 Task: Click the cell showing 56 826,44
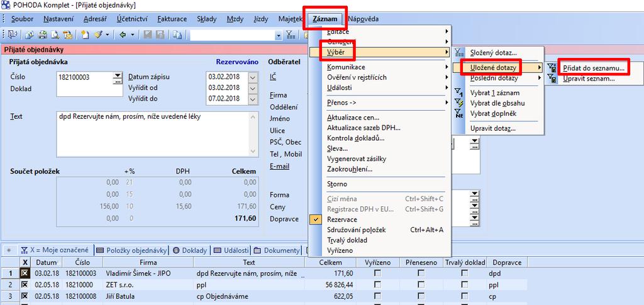(x=331, y=284)
